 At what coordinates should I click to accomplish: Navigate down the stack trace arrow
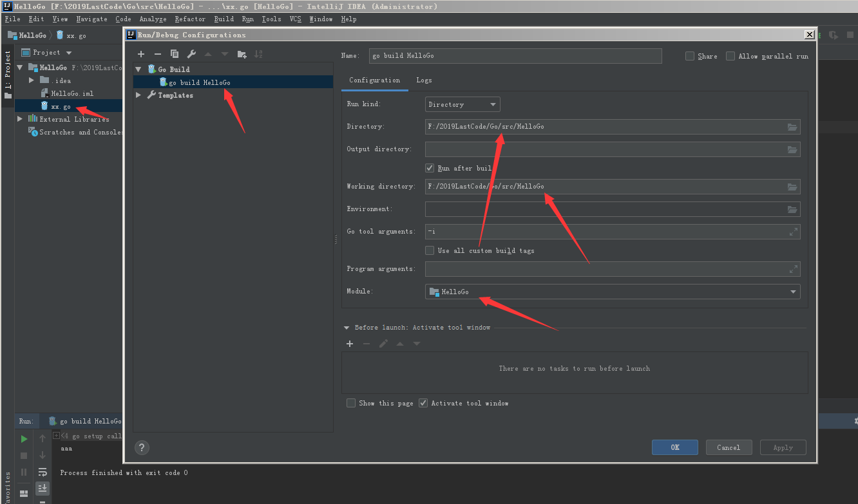pyautogui.click(x=43, y=455)
